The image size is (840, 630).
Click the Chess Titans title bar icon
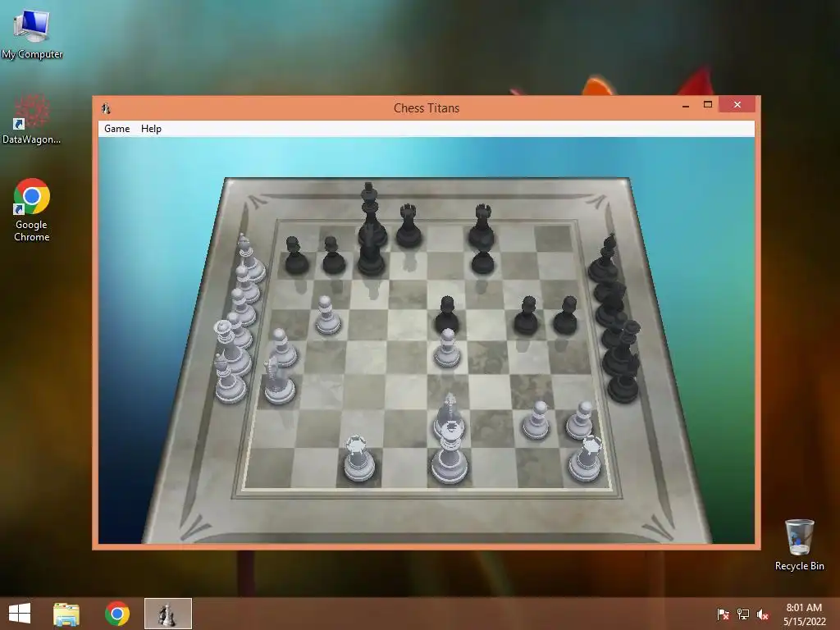pos(106,108)
